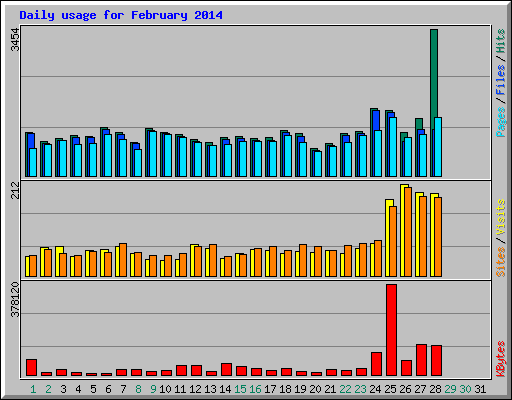Click the day 2 axis label

[48, 389]
